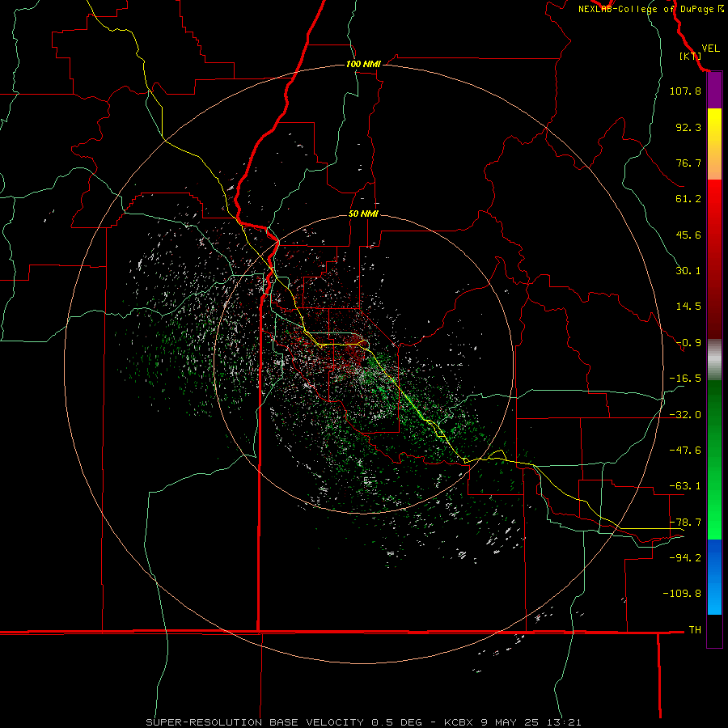Click the -78.7 velocity scale value

pos(685,523)
